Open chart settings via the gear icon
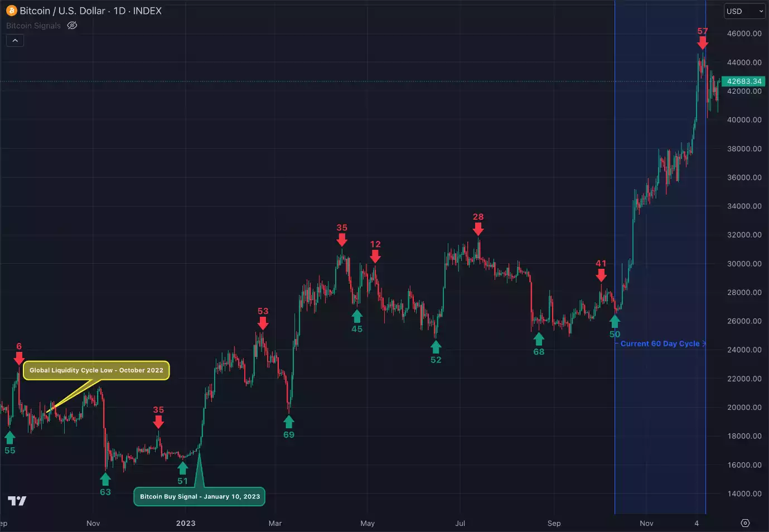769x532 pixels. (x=746, y=523)
